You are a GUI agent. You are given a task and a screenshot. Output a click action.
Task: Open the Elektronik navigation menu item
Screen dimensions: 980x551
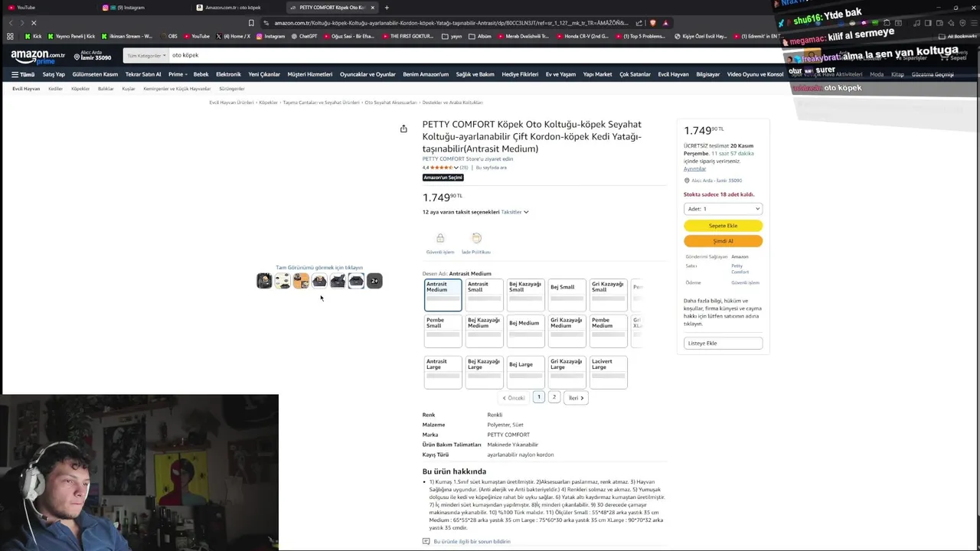click(228, 74)
